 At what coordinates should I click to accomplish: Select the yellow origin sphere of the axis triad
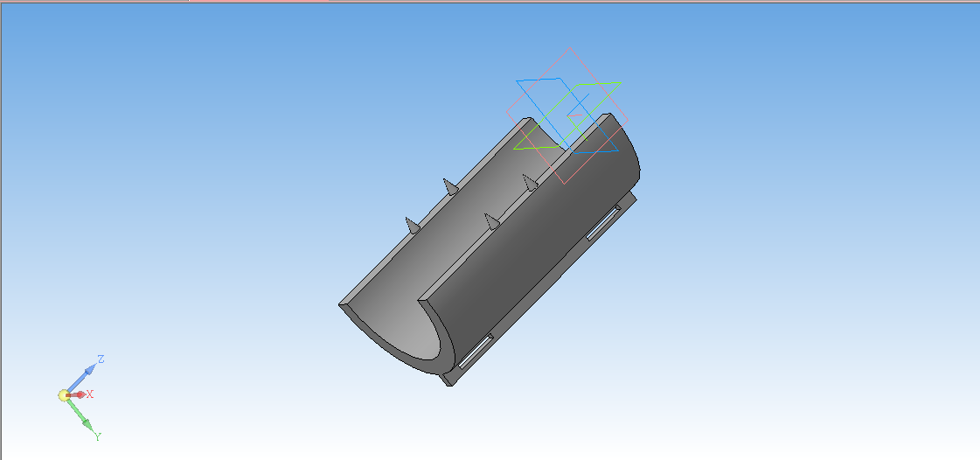pos(64,395)
